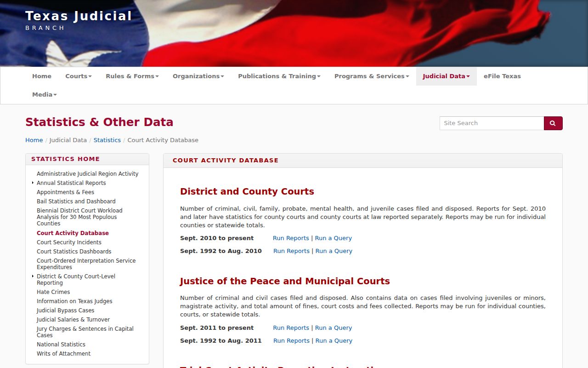Run Reports for Justice Sept. 2011 to present

pyautogui.click(x=291, y=328)
